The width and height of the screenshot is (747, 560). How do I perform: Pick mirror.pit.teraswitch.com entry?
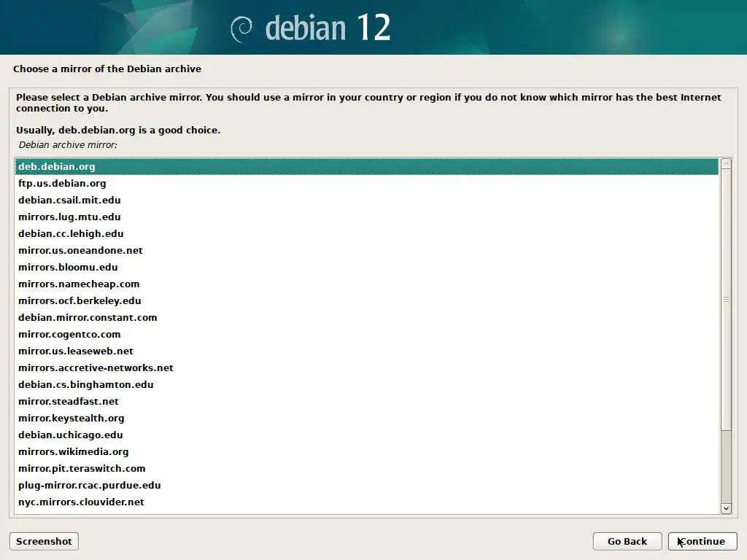tap(366, 468)
